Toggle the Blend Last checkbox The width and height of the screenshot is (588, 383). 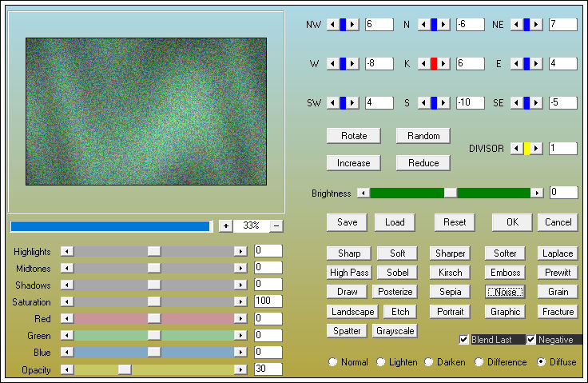click(x=464, y=340)
